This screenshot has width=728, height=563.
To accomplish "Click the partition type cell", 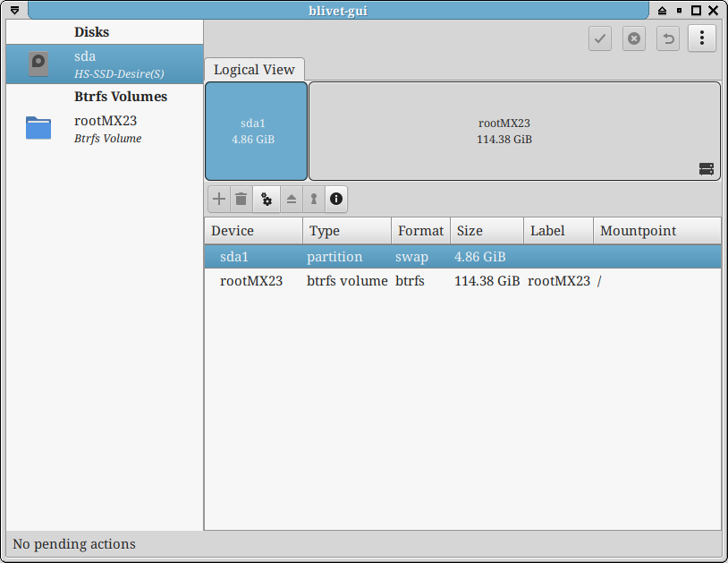I will [x=334, y=257].
